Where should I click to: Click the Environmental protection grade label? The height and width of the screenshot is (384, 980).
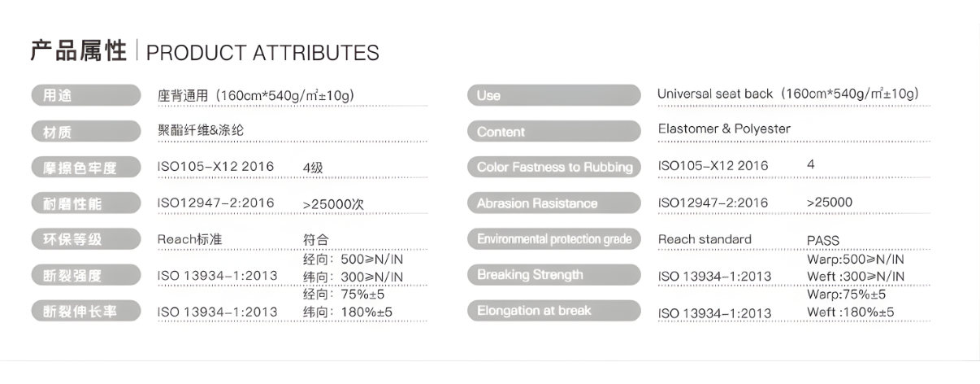[552, 239]
